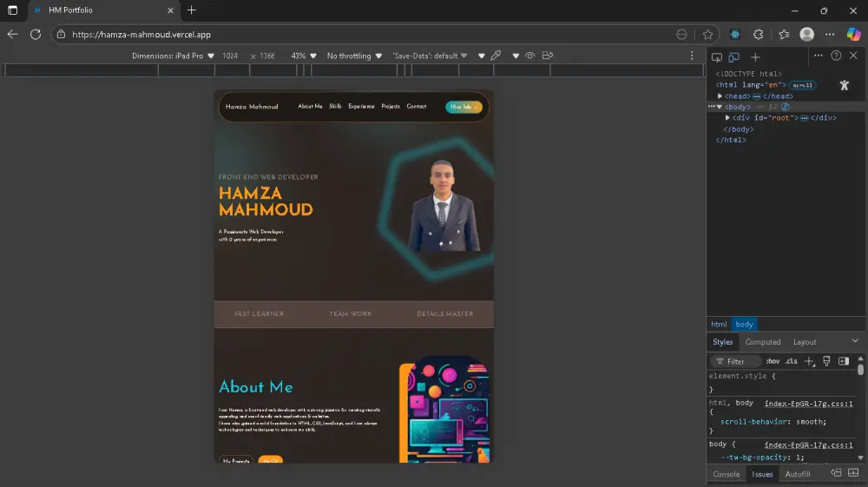
Task: Toggle vision deficiency emulation eye icon
Action: point(529,56)
